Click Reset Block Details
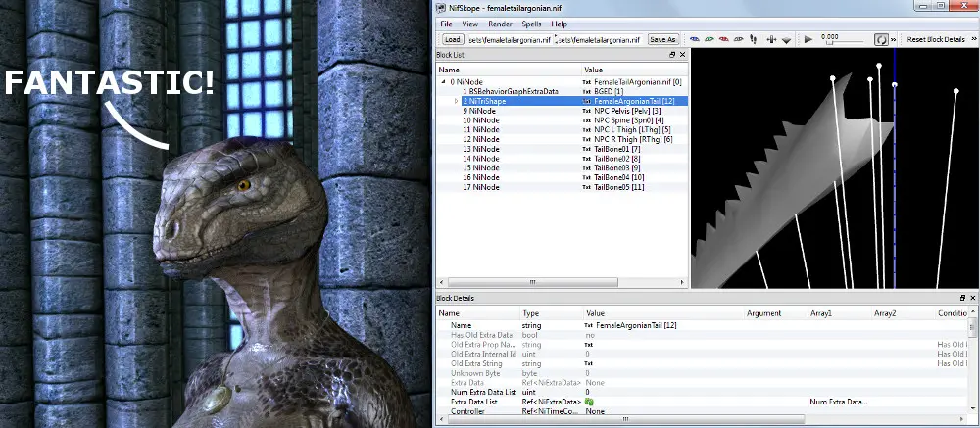 [x=936, y=39]
